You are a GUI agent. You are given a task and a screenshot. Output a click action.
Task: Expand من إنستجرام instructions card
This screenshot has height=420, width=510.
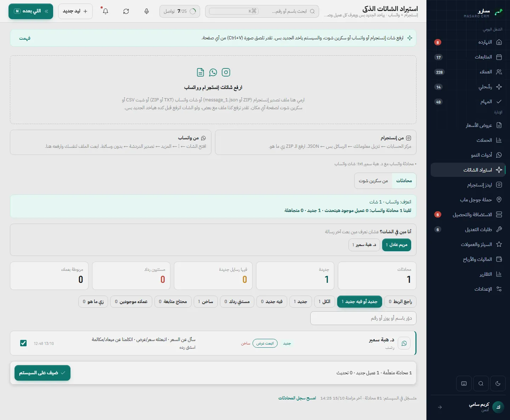tap(316, 142)
